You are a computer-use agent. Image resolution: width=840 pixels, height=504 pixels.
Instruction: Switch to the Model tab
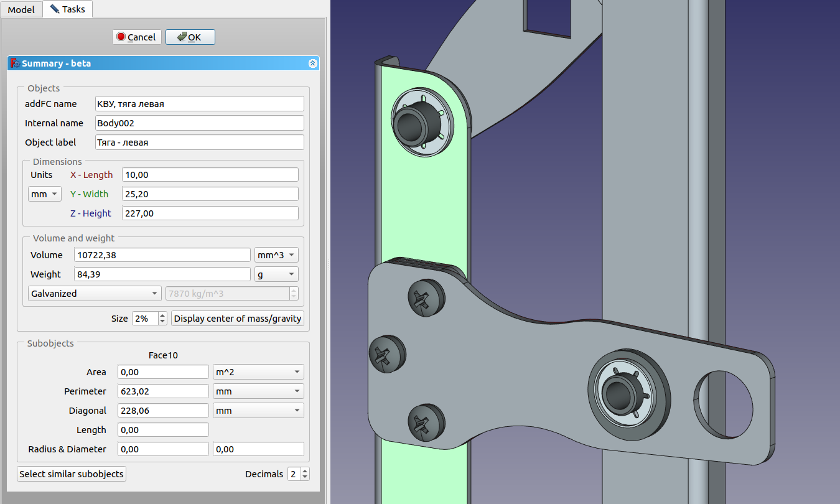[21, 9]
